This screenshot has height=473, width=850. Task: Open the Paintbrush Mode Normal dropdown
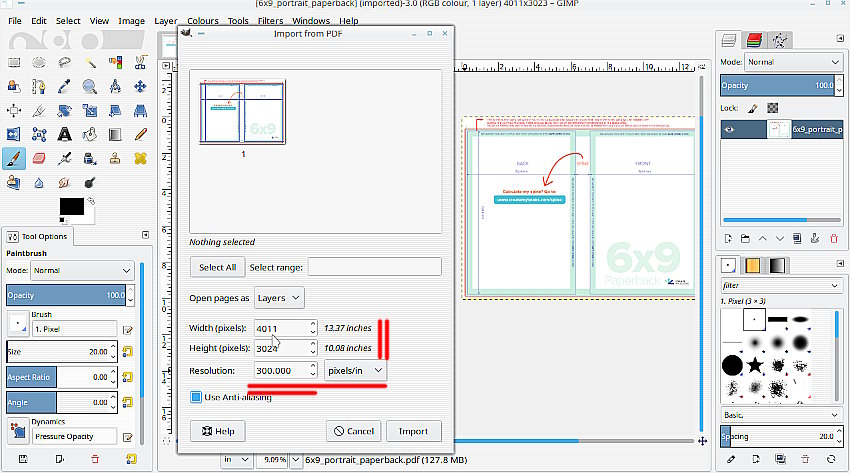(82, 270)
